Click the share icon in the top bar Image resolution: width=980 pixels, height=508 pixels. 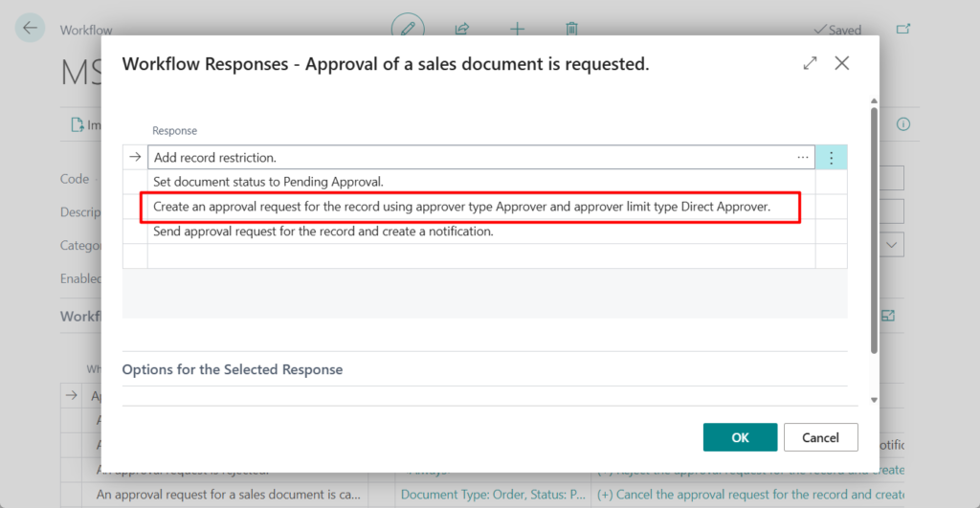coord(462,29)
